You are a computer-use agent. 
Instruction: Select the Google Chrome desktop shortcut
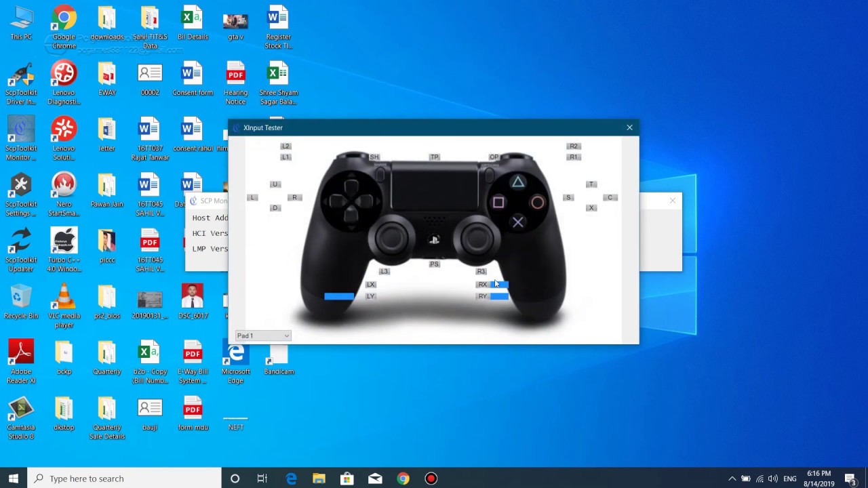click(x=64, y=28)
